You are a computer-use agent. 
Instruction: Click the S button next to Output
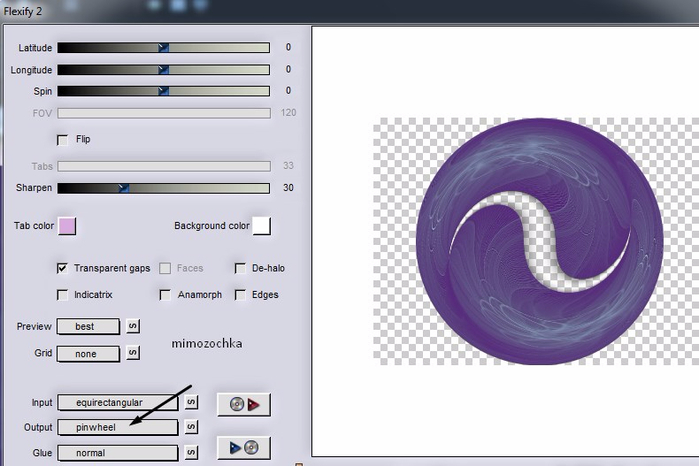(191, 427)
